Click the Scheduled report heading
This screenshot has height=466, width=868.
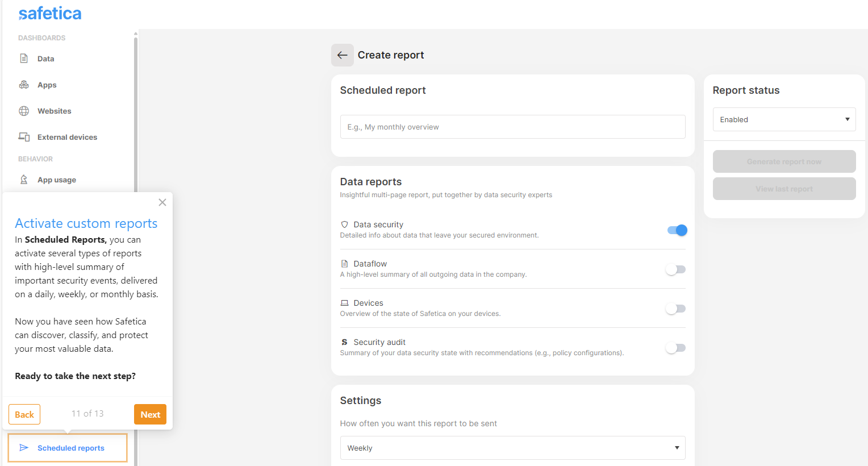383,90
